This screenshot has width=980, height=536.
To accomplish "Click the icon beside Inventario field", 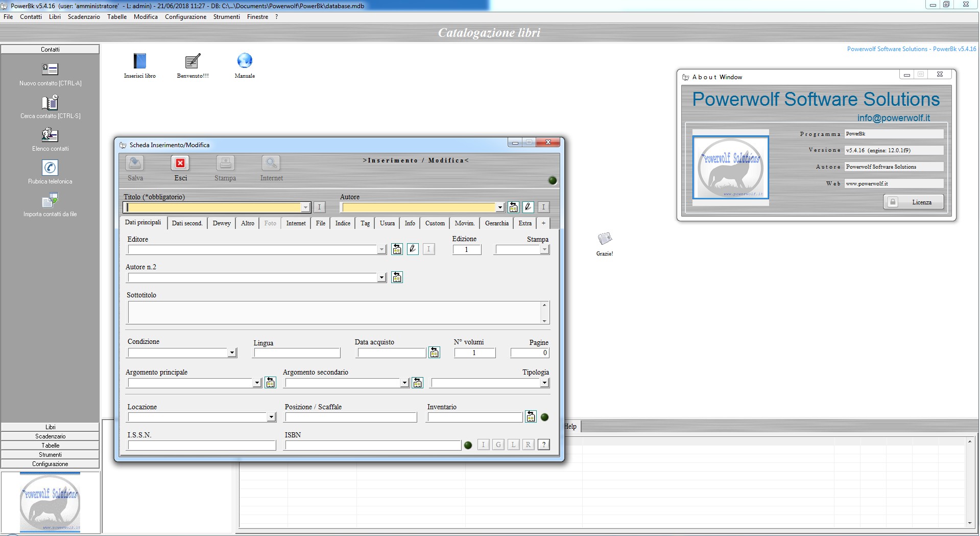I will click(531, 417).
